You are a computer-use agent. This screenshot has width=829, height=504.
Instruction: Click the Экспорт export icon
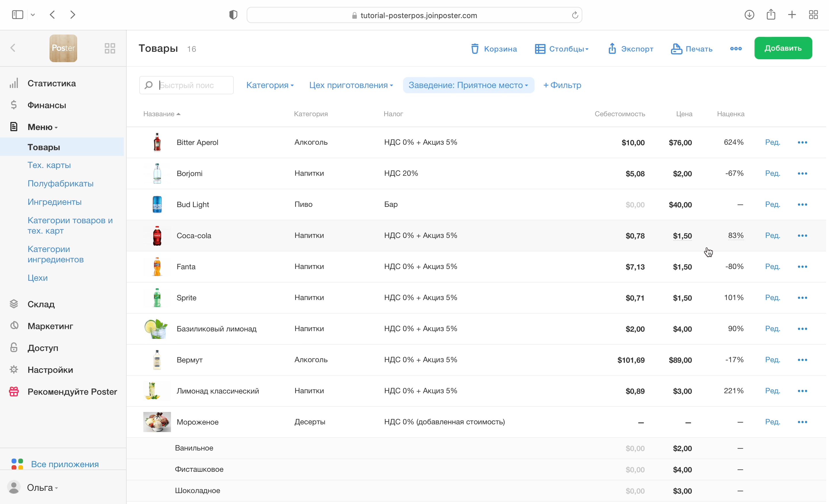612,49
